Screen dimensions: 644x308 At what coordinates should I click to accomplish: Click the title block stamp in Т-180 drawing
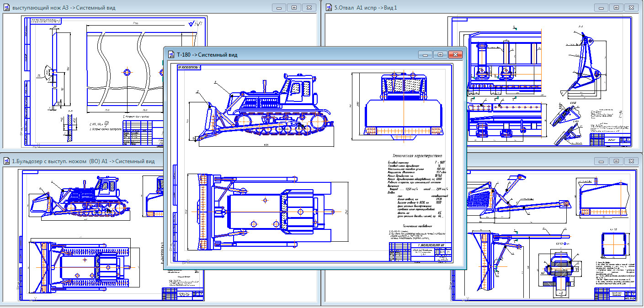coord(420,252)
